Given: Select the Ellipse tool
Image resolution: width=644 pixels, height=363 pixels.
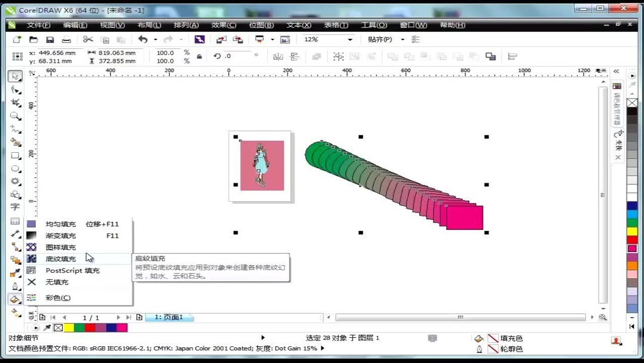Looking at the screenshot, I should click(16, 168).
